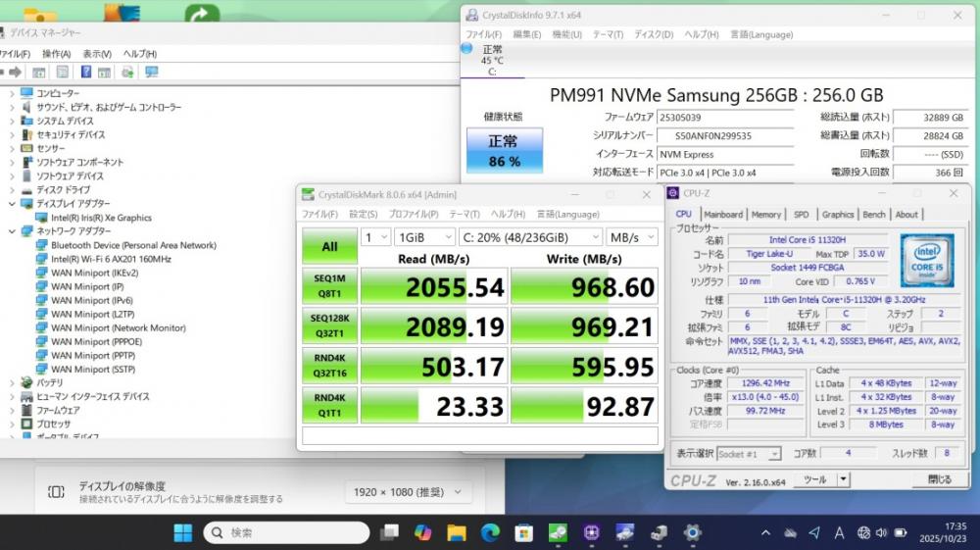Switch to the About tab in CPU-Z
This screenshot has width=980, height=550.
[906, 215]
